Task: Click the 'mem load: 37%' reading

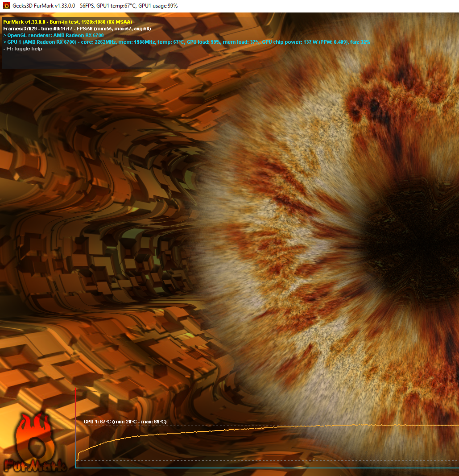Action: pyautogui.click(x=241, y=42)
